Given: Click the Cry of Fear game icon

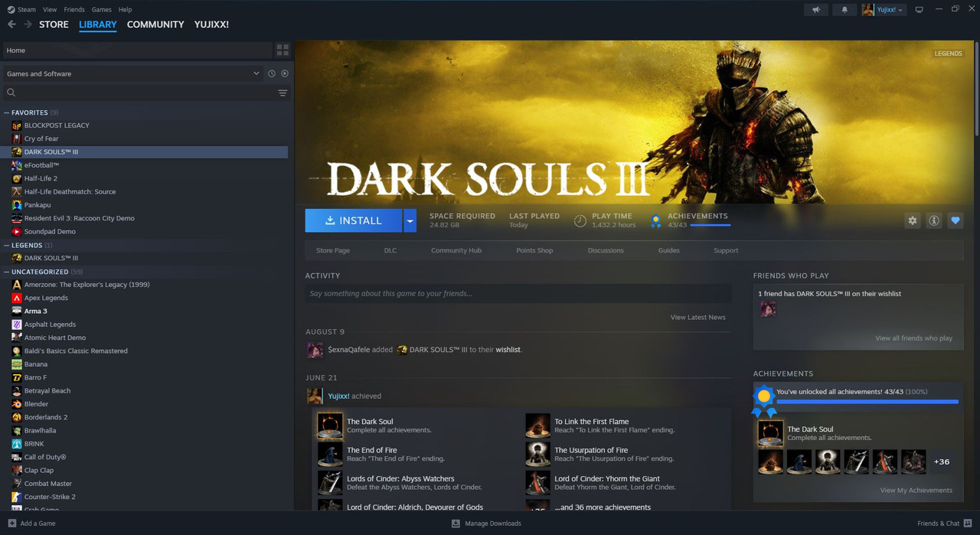Looking at the screenshot, I should click(17, 139).
